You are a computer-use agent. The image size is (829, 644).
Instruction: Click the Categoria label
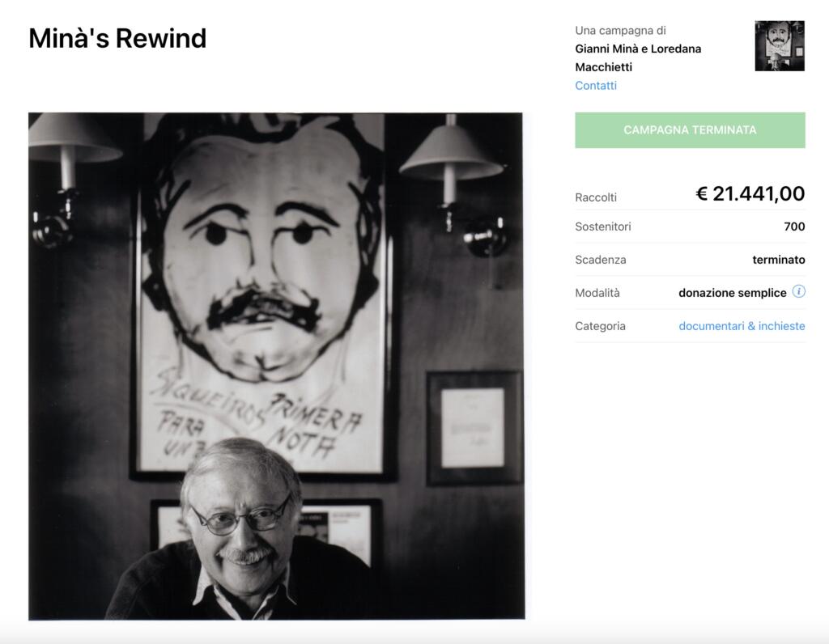point(600,326)
